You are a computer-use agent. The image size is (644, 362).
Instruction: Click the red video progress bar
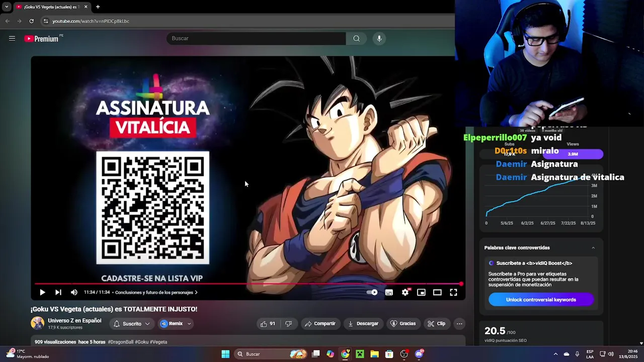click(249, 284)
